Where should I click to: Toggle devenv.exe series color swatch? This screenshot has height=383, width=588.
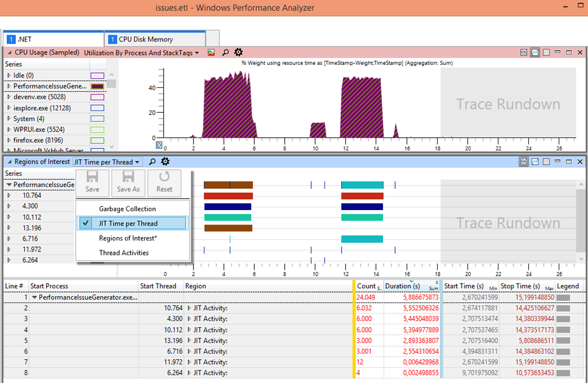point(98,97)
